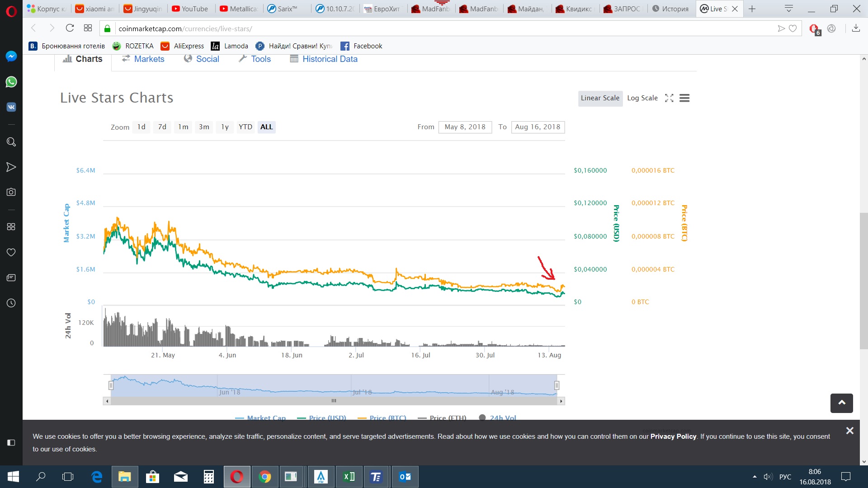
Task: Open chart hamburger context menu
Action: (x=684, y=98)
